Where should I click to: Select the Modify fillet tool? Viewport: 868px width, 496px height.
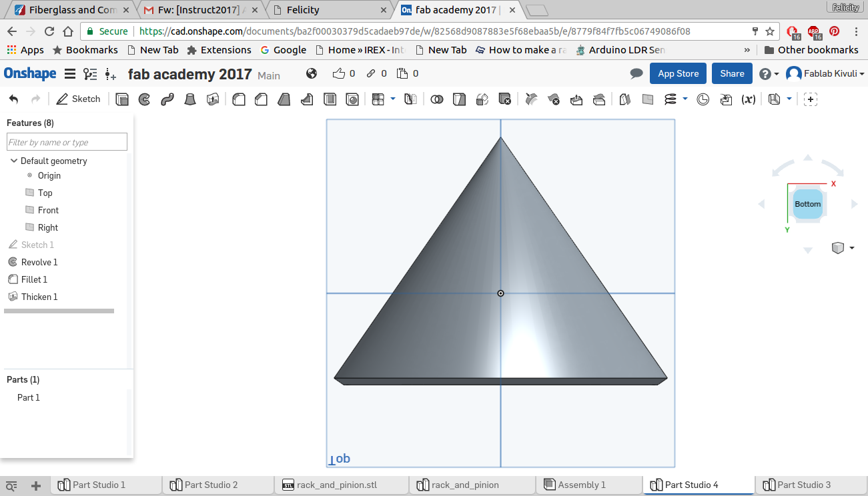pyautogui.click(x=531, y=99)
